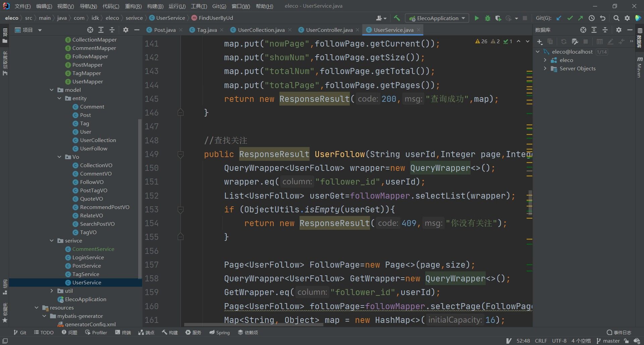
Task: Open the Spring tool window
Action: [x=219, y=332]
